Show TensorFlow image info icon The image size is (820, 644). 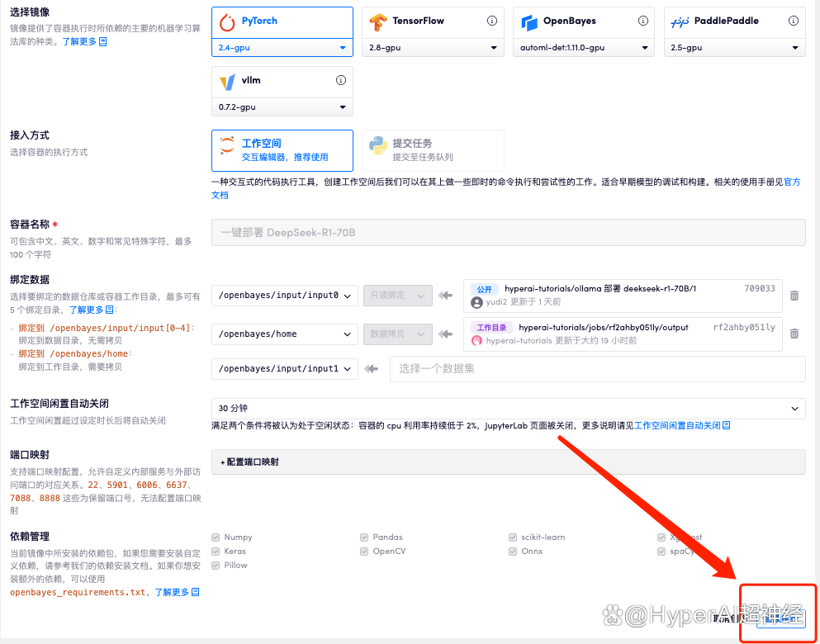(491, 21)
